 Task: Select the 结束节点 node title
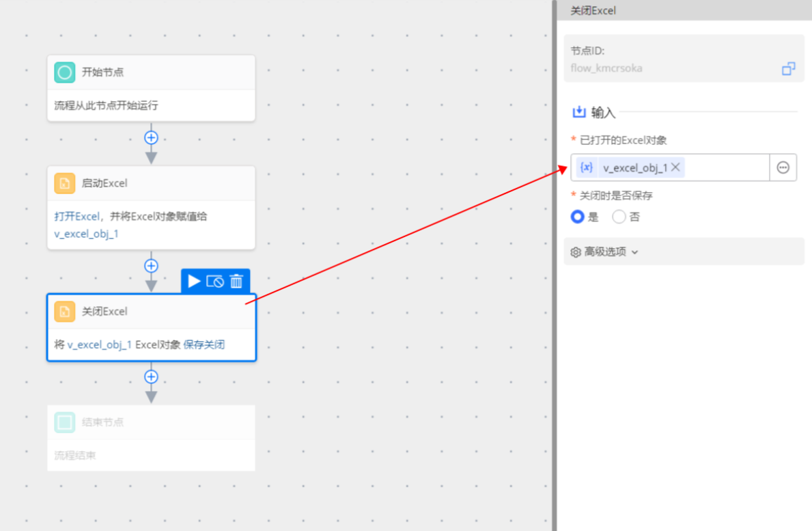(102, 422)
